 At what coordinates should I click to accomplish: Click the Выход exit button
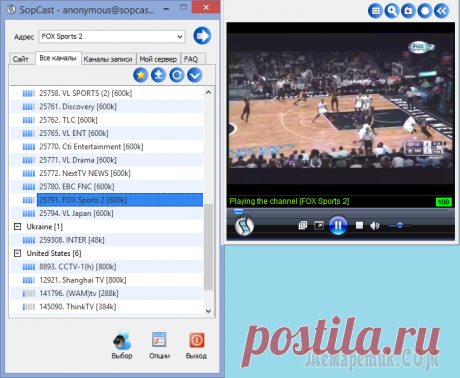tap(196, 346)
